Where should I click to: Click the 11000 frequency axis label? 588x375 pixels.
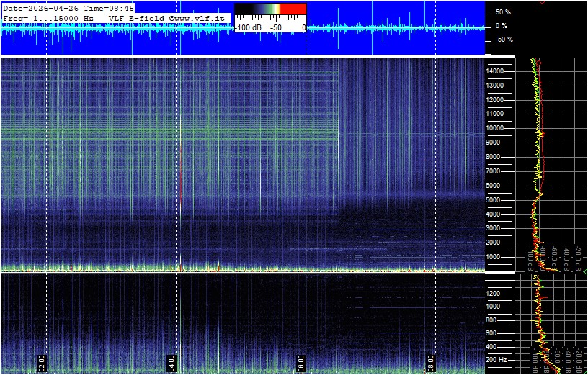click(495, 114)
